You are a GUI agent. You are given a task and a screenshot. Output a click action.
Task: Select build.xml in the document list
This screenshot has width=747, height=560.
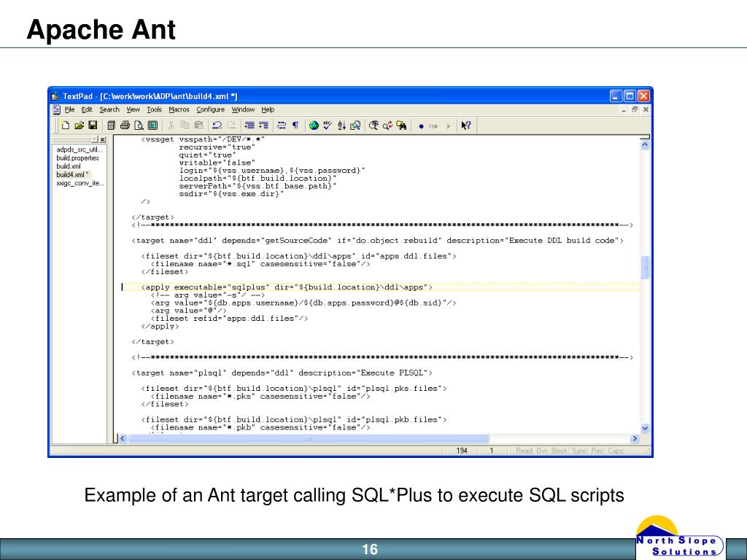[69, 166]
